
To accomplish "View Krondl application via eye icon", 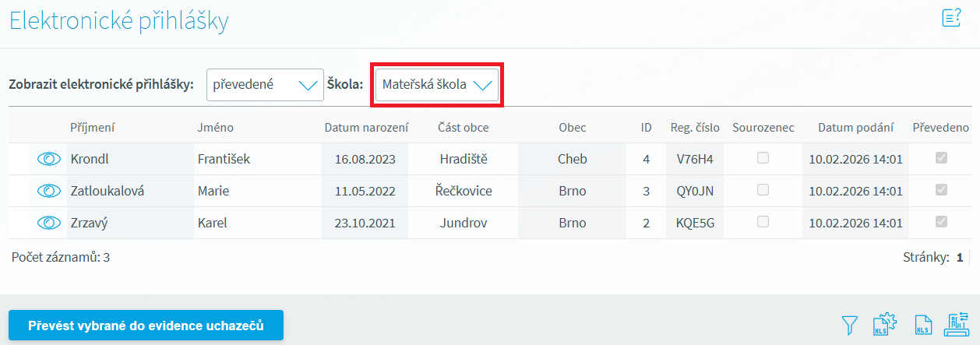I will [49, 159].
